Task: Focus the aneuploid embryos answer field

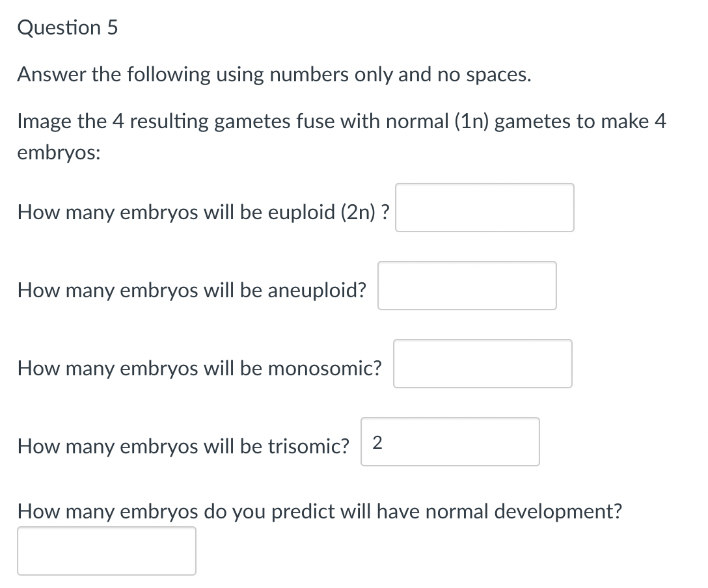Action: (x=467, y=286)
